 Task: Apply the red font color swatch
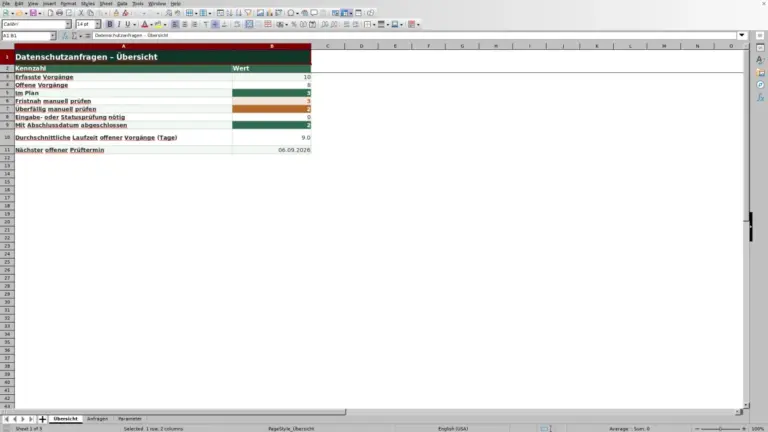(x=144, y=24)
